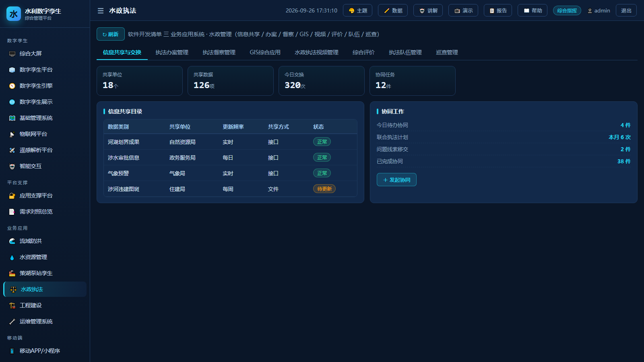
Task: Click the 物联网平台 satellite dish icon
Action: click(x=12, y=134)
